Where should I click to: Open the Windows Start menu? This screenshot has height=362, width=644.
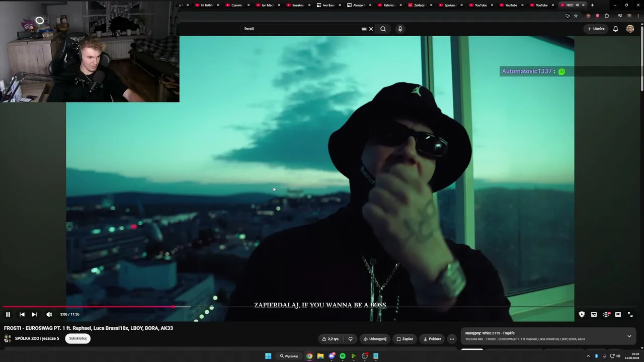(x=268, y=356)
